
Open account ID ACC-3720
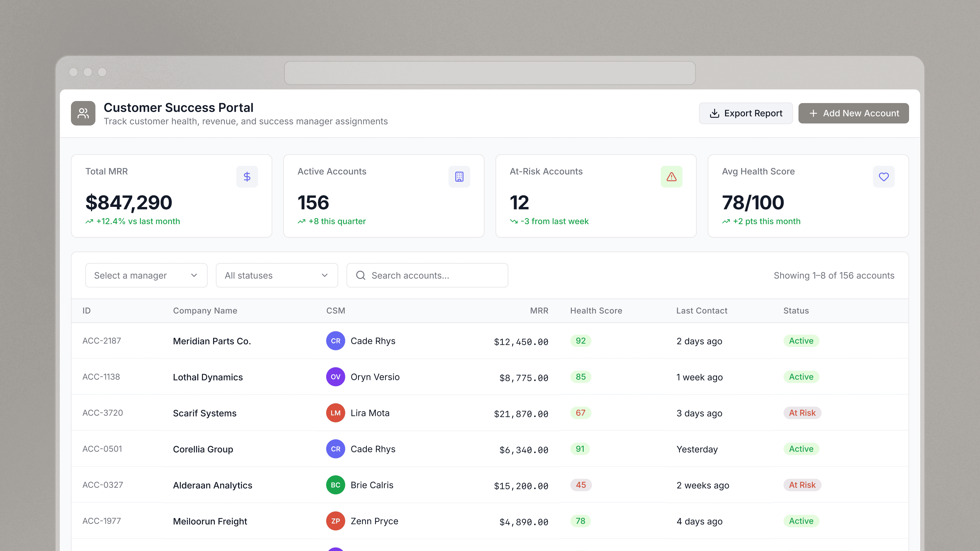[x=103, y=413]
